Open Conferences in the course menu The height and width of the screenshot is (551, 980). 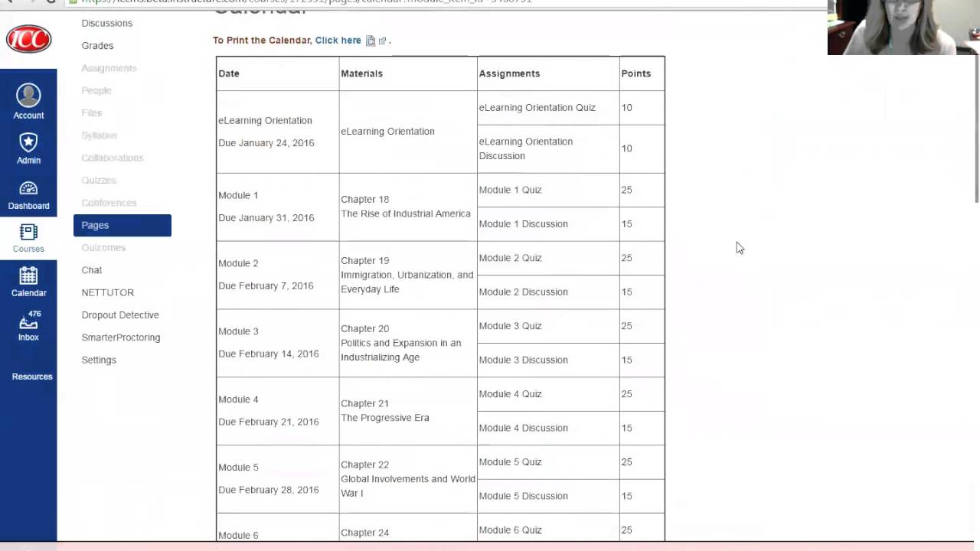tap(109, 203)
